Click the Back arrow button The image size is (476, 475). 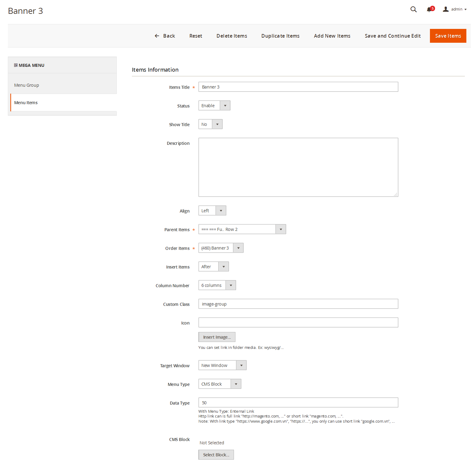(165, 36)
